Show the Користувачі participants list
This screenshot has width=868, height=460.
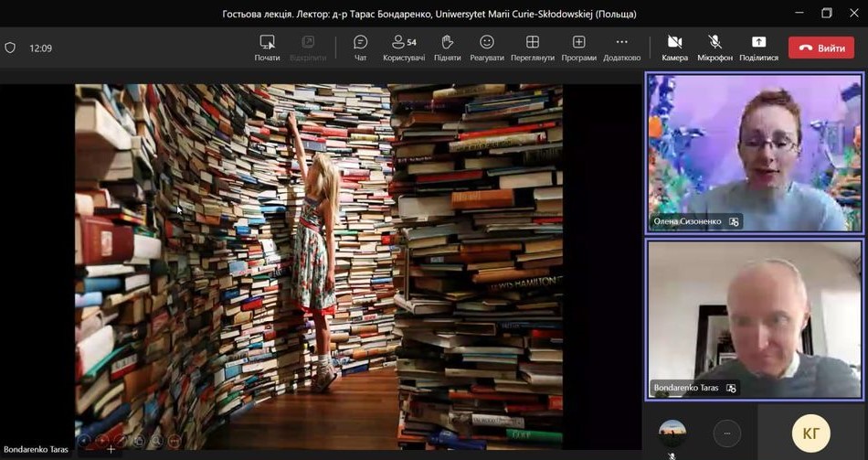(403, 48)
